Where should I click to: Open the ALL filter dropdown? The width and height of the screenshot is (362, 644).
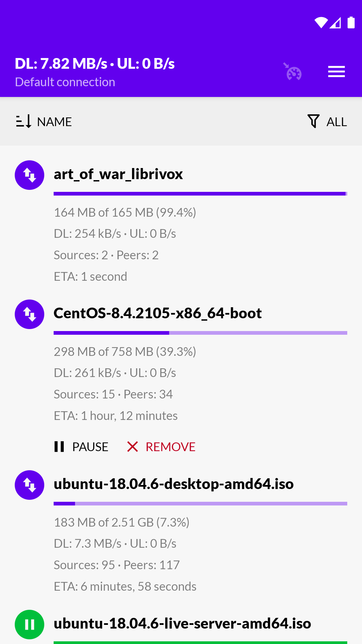pos(337,122)
